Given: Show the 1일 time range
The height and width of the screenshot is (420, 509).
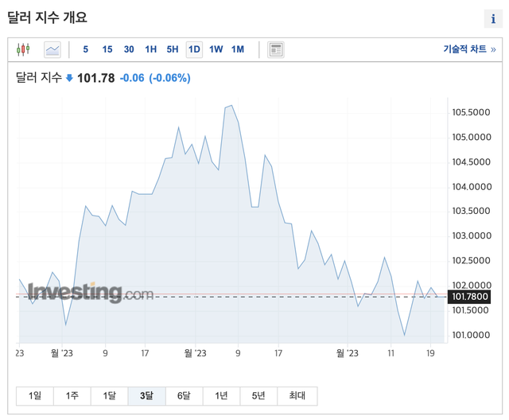Looking at the screenshot, I should point(35,395).
